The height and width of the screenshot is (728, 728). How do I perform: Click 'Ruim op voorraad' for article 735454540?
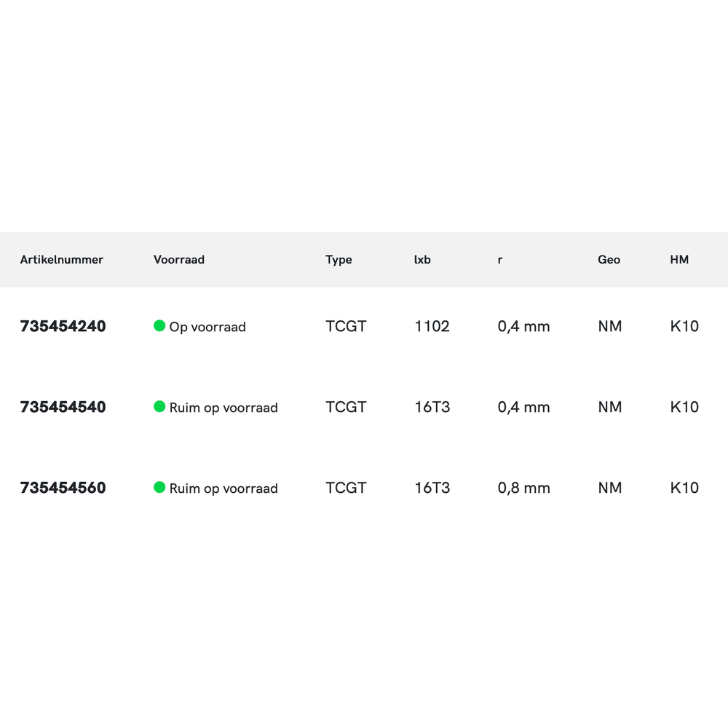223,408
